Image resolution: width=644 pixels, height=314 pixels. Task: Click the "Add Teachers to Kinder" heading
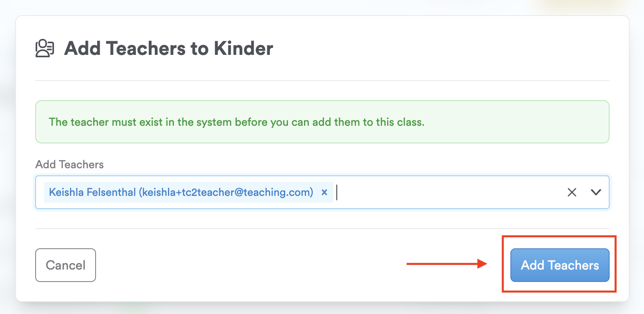point(168,48)
